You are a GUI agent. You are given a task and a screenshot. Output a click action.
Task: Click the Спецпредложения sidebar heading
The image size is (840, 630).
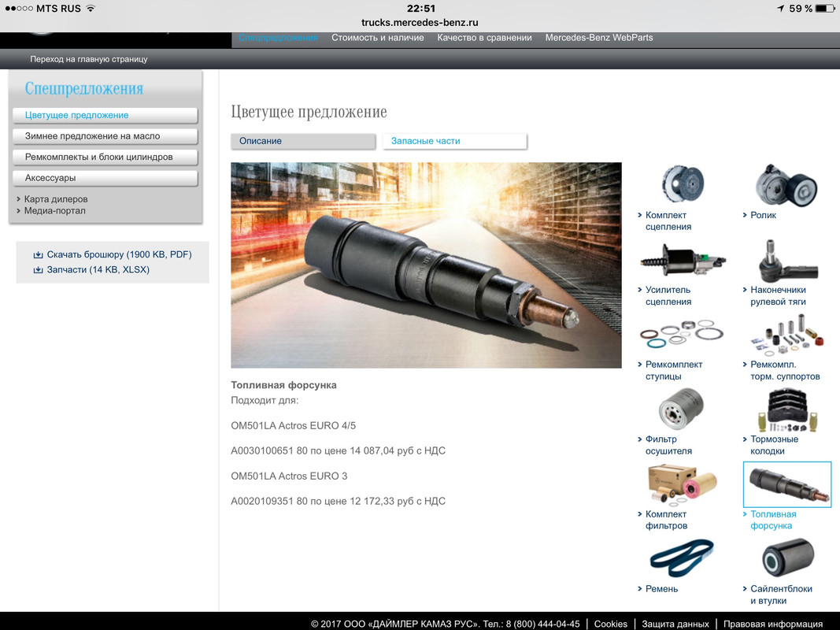(x=84, y=88)
